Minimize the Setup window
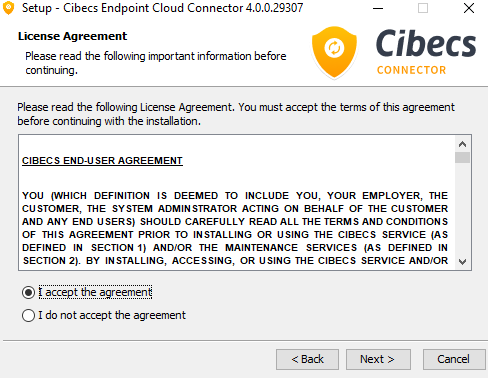The height and width of the screenshot is (378, 488). [378, 8]
